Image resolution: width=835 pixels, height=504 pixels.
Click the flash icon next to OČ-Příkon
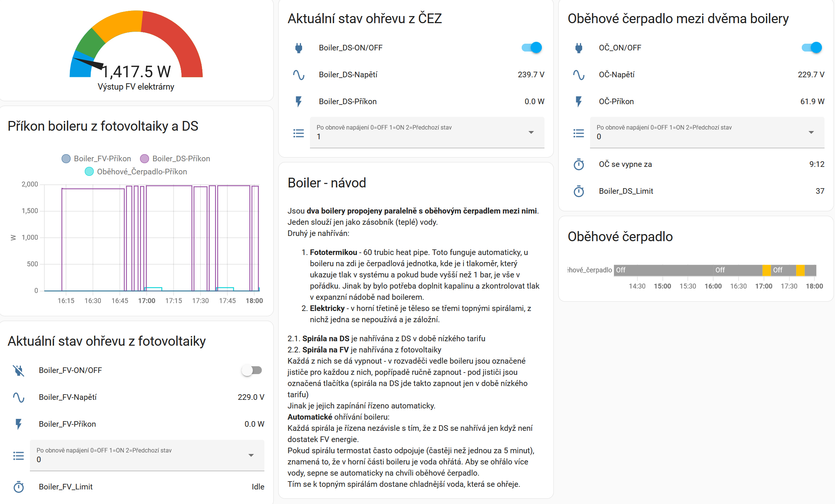click(x=578, y=102)
